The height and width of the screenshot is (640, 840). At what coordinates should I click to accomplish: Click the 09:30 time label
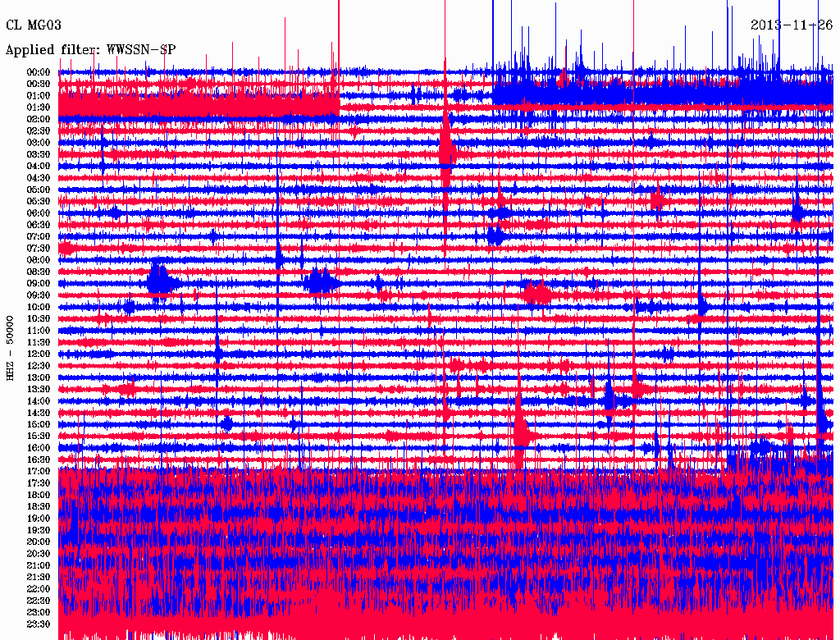[x=39, y=295]
